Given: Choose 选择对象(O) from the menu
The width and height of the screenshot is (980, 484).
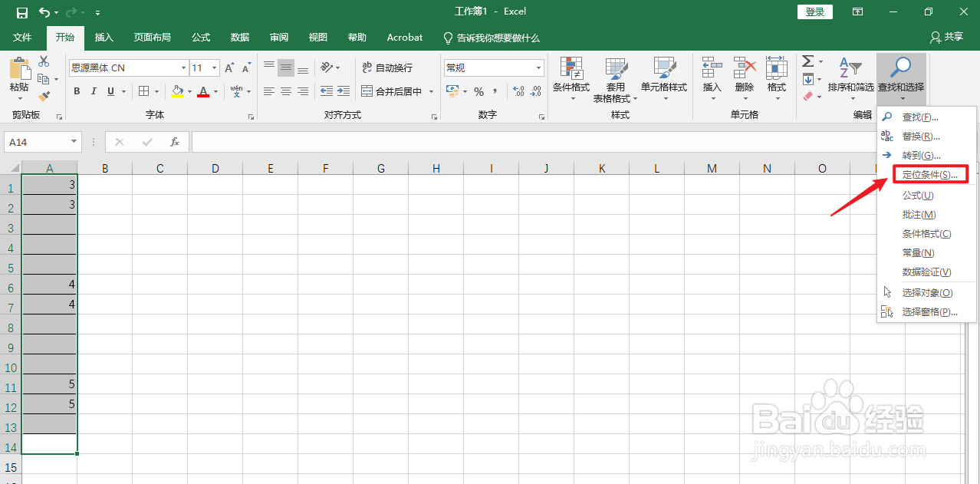Looking at the screenshot, I should click(926, 293).
